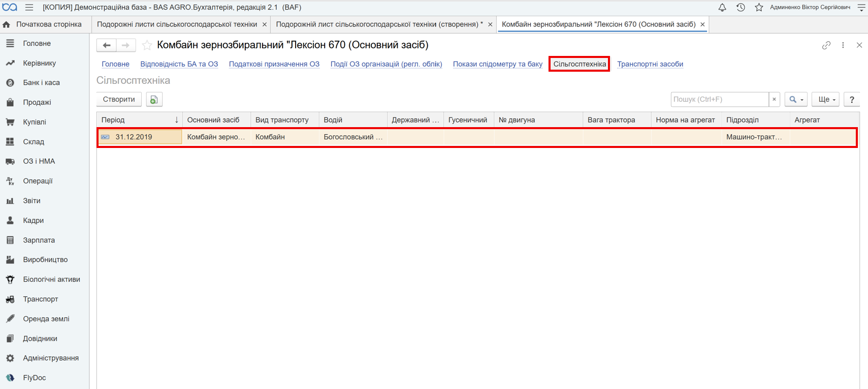Get link to this object icon
Viewport: 868px width, 389px height.
coord(826,45)
